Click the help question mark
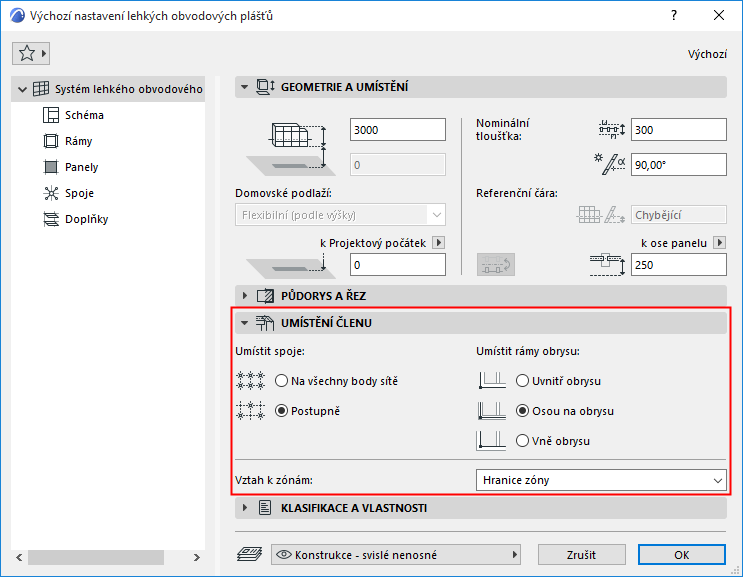This screenshot has height=577, width=743. click(674, 15)
